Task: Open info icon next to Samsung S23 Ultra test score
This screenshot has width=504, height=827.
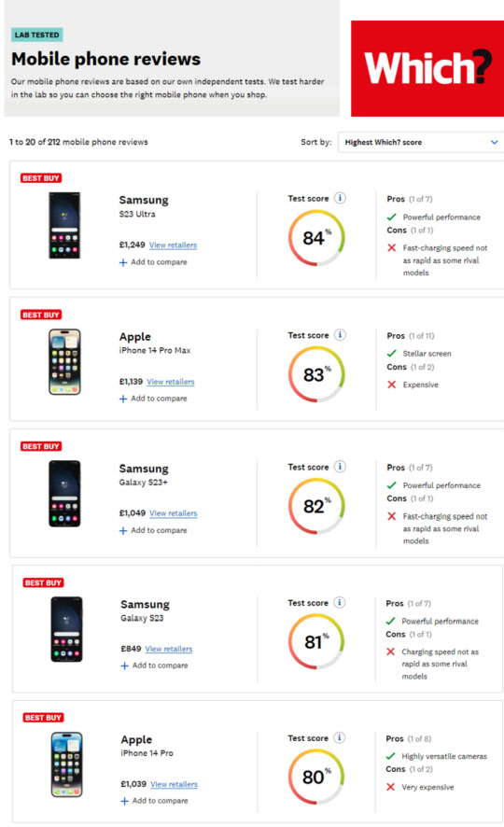Action: pos(340,198)
